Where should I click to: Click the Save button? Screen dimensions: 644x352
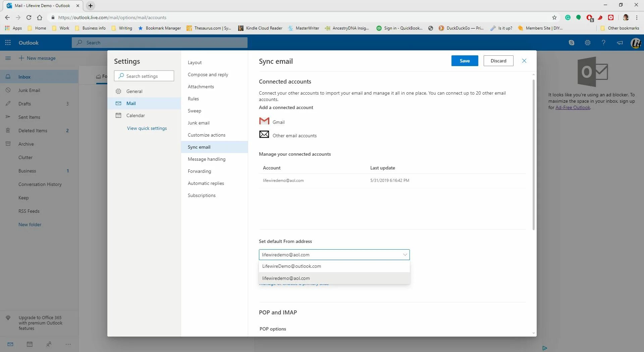(465, 61)
